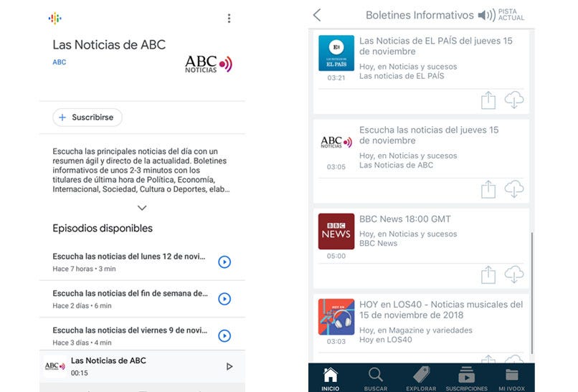Screen dimensions: 578x392
Task: Share the ABC jueves 15 episode
Action: coord(488,189)
